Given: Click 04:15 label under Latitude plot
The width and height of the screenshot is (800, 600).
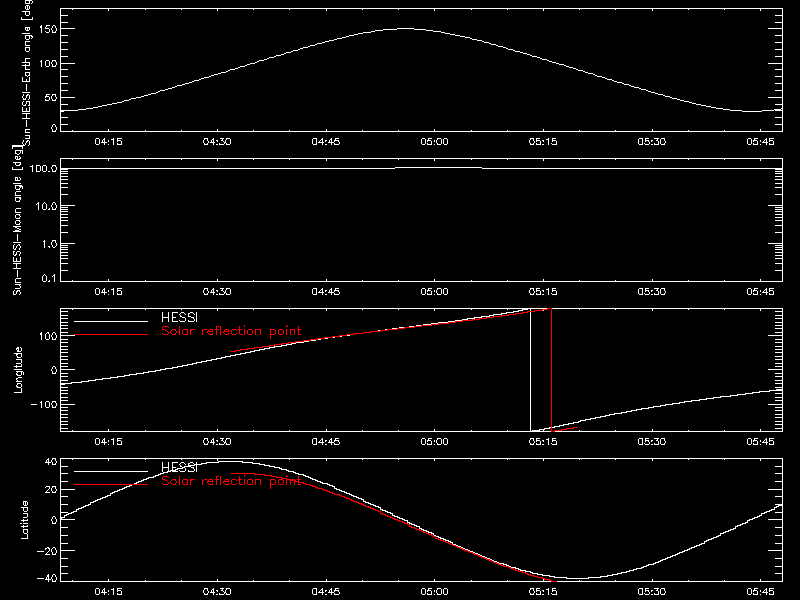Looking at the screenshot, I should click(108, 592).
